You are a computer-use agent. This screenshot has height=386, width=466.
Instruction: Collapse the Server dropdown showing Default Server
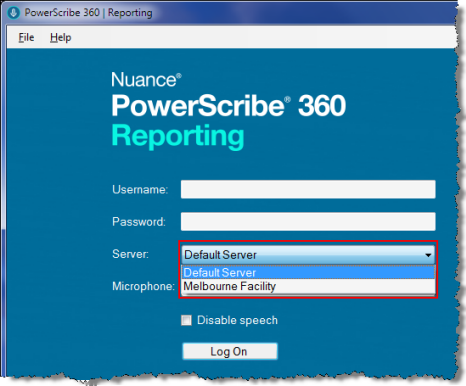coord(308,255)
